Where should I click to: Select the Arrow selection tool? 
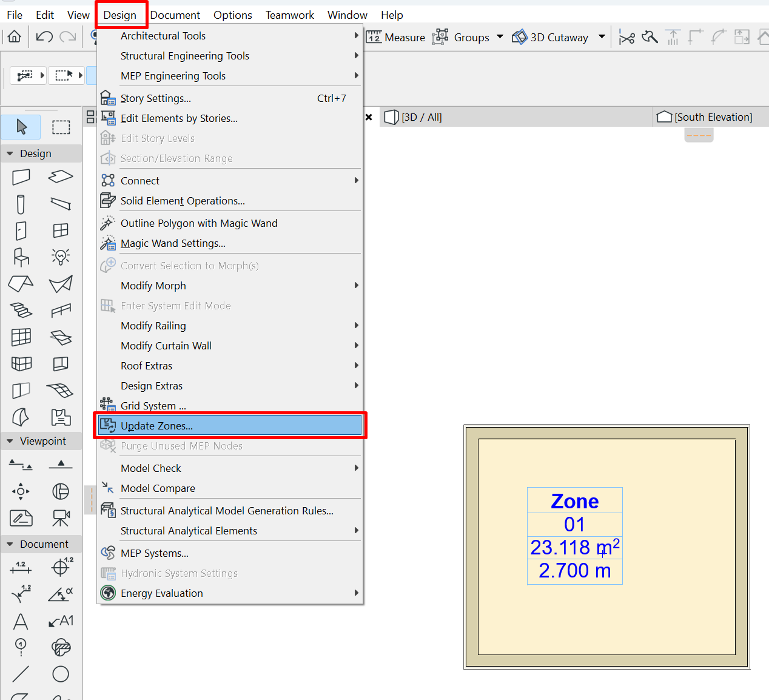click(x=21, y=127)
